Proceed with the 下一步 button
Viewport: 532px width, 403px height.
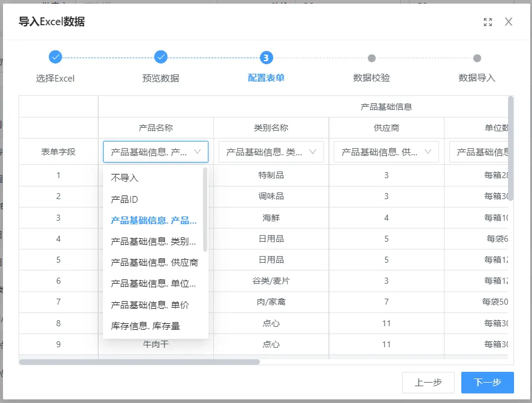tap(487, 383)
